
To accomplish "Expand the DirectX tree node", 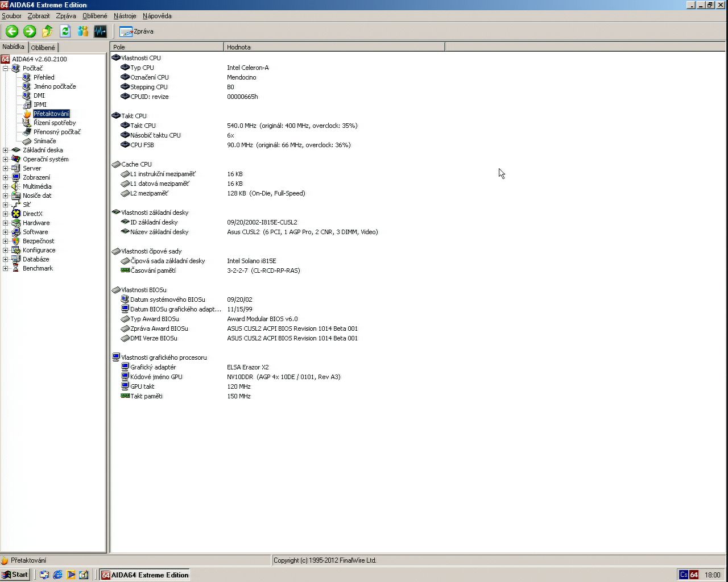I will tap(6, 214).
